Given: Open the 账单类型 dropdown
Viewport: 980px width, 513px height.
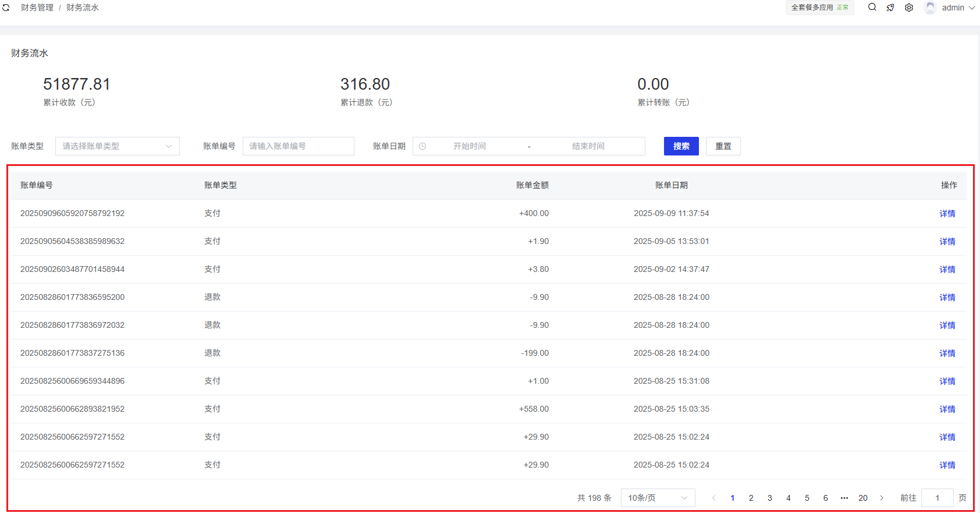Looking at the screenshot, I should point(117,146).
